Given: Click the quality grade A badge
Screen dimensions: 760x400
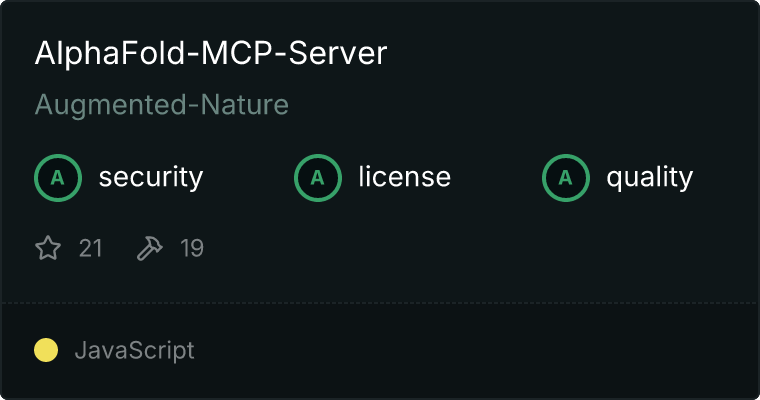Looking at the screenshot, I should (566, 178).
